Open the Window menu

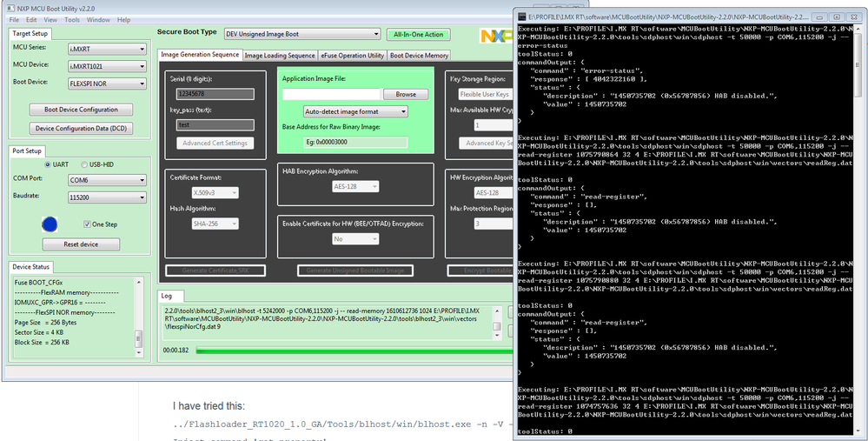98,20
